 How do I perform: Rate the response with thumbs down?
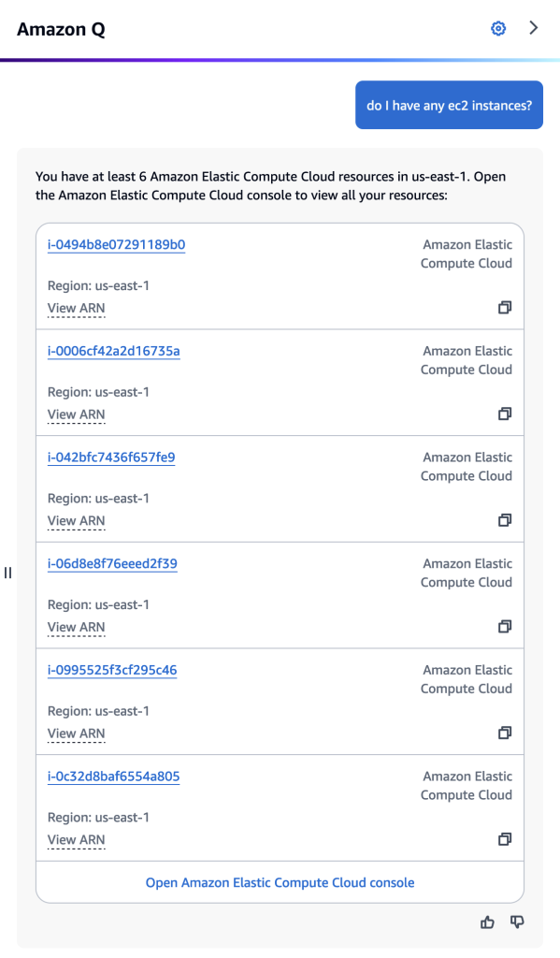click(x=517, y=922)
